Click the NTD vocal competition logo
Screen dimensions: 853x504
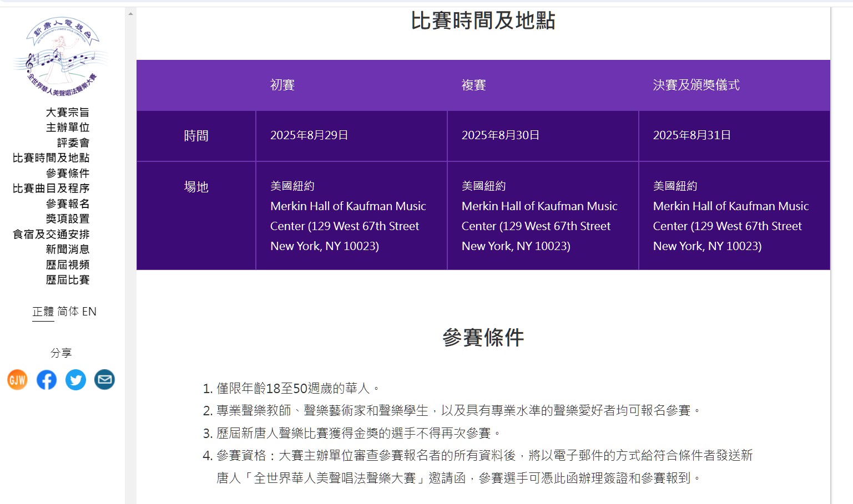pos(60,57)
